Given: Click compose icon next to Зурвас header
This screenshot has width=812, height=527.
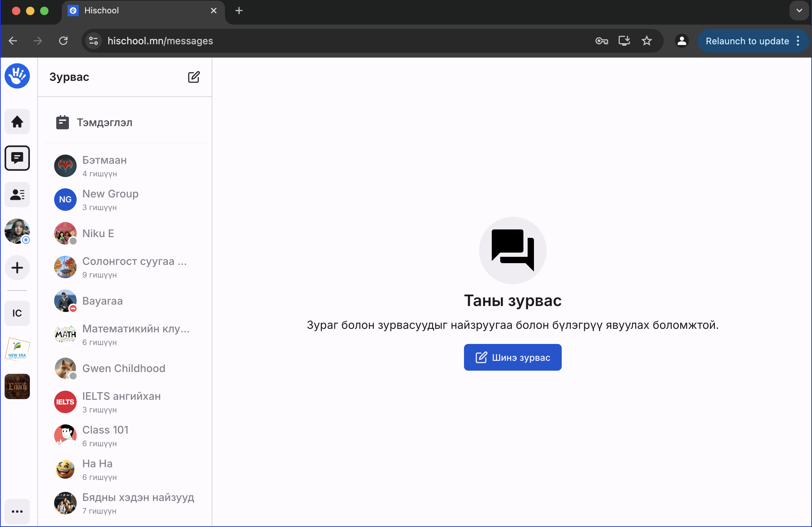Looking at the screenshot, I should pos(194,77).
